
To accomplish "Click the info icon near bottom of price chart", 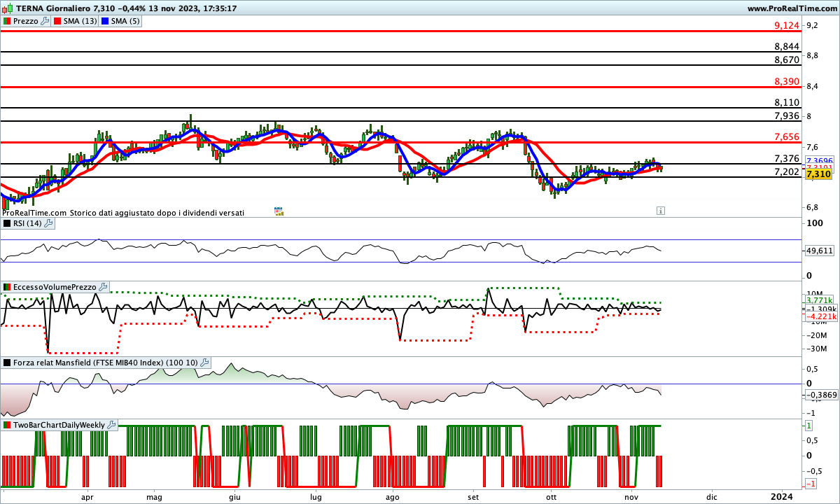I will click(660, 210).
